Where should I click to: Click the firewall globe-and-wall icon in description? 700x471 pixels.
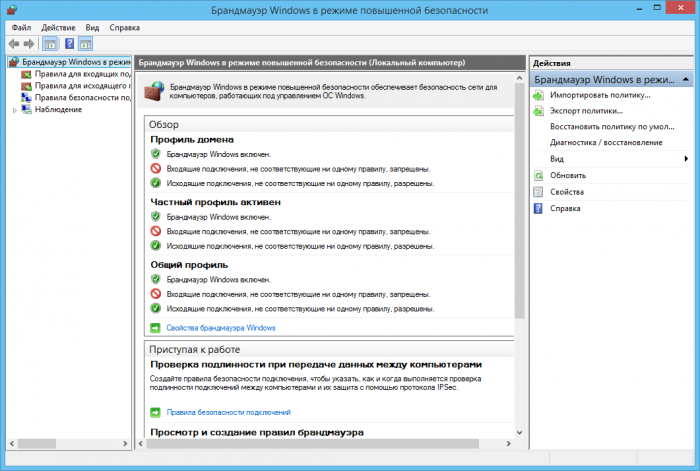click(x=154, y=91)
